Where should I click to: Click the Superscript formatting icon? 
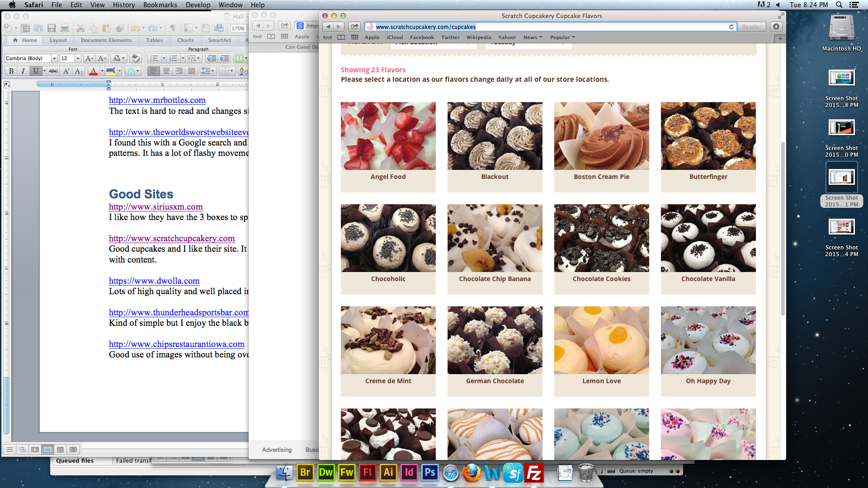66,71
